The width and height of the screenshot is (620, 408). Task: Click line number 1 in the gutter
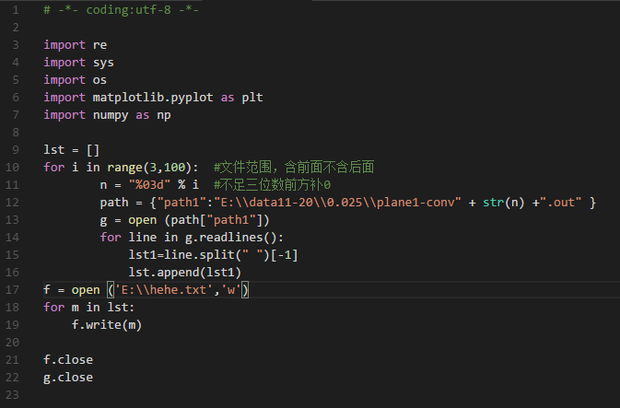point(18,10)
